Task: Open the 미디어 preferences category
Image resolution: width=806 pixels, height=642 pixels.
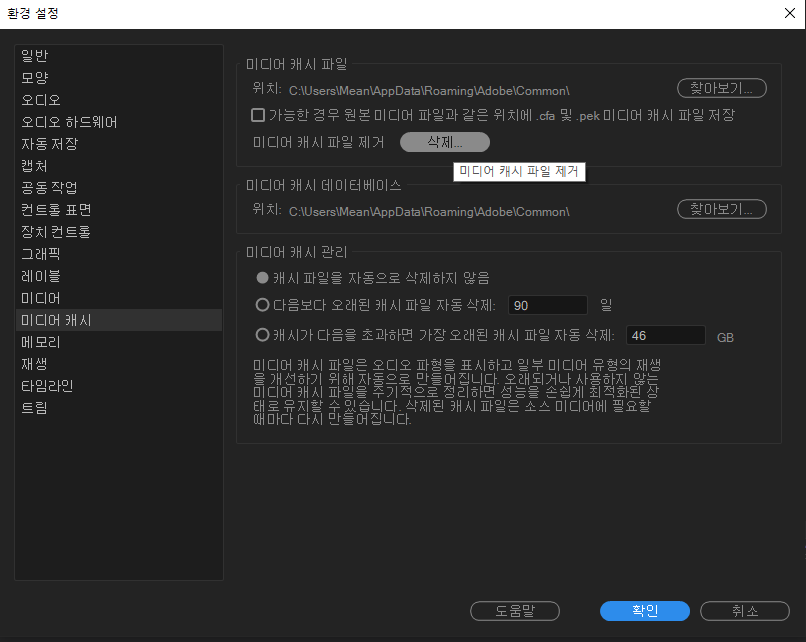Action: point(119,298)
